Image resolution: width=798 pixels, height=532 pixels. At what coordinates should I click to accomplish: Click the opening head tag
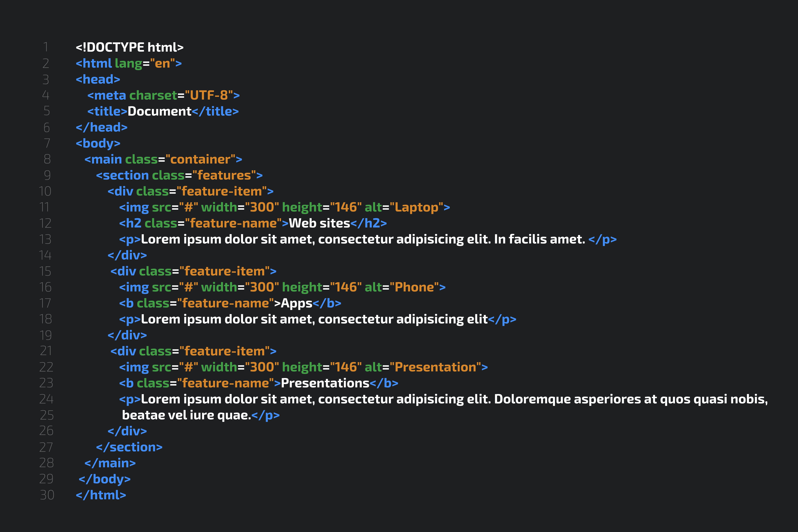[98, 79]
